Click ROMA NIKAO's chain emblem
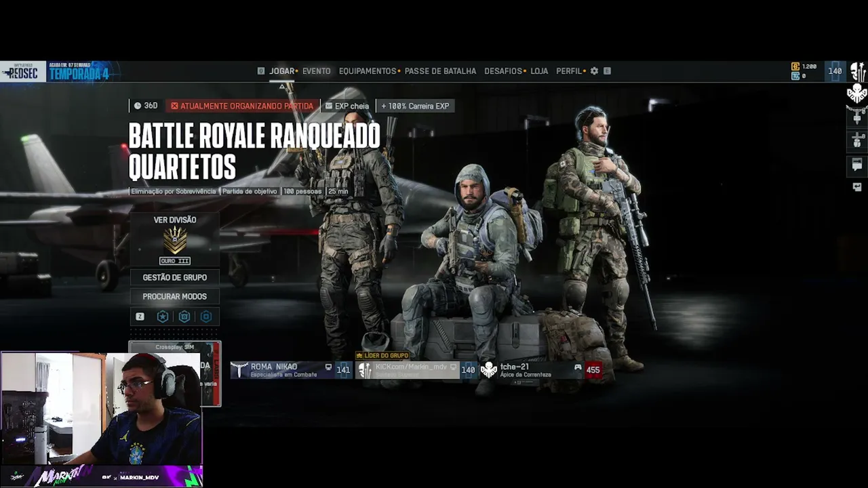 click(x=239, y=370)
